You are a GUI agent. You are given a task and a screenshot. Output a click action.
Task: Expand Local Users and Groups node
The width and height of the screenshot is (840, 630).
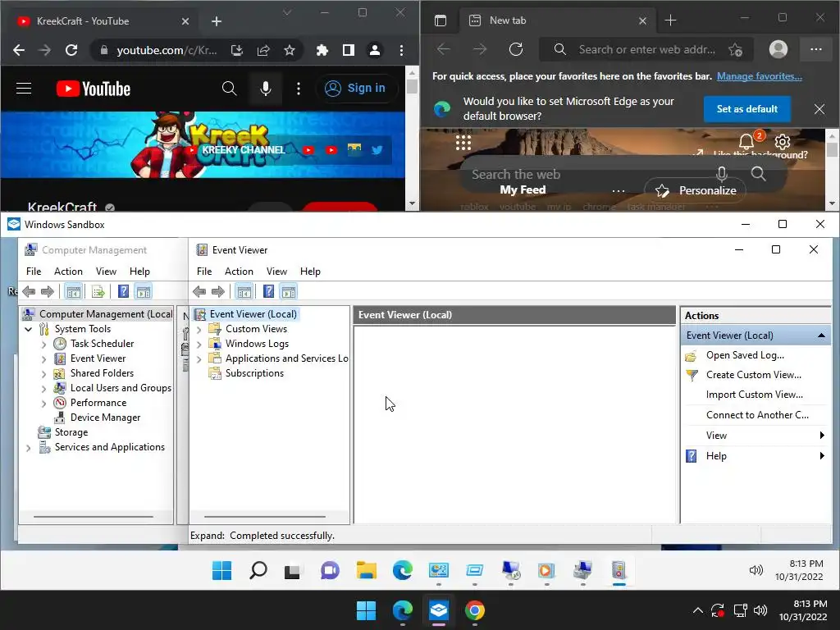point(44,389)
